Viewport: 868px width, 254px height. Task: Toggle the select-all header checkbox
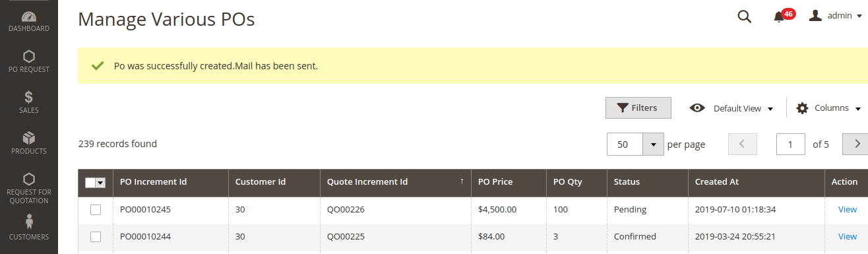click(x=90, y=183)
